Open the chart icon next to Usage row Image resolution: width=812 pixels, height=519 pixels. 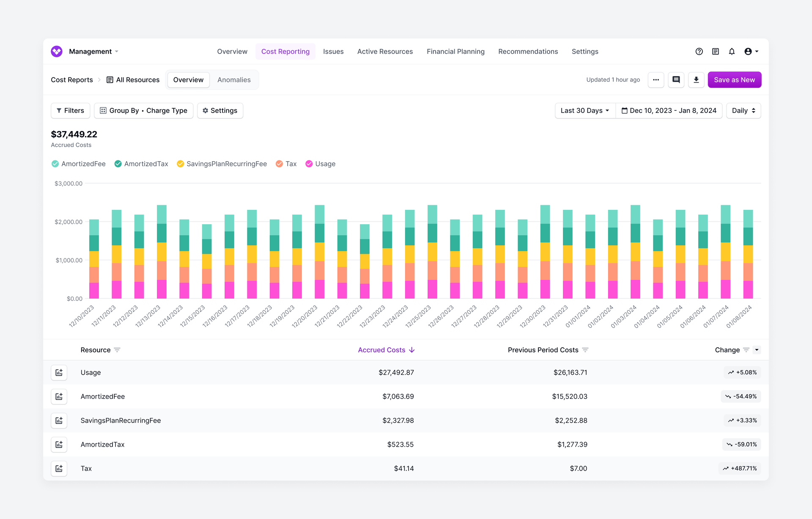point(59,373)
